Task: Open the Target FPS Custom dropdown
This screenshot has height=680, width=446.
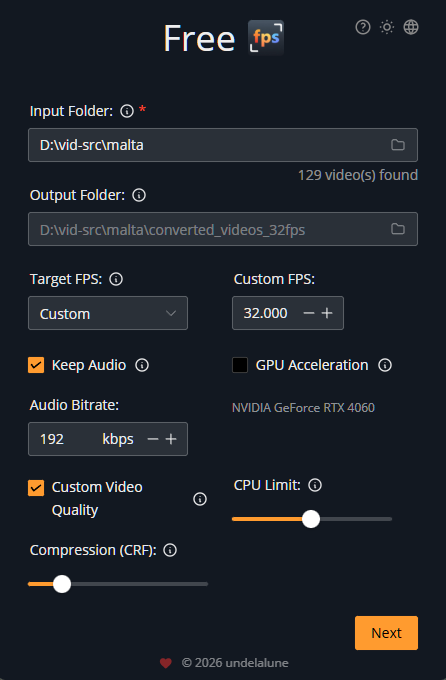Action: (x=108, y=313)
